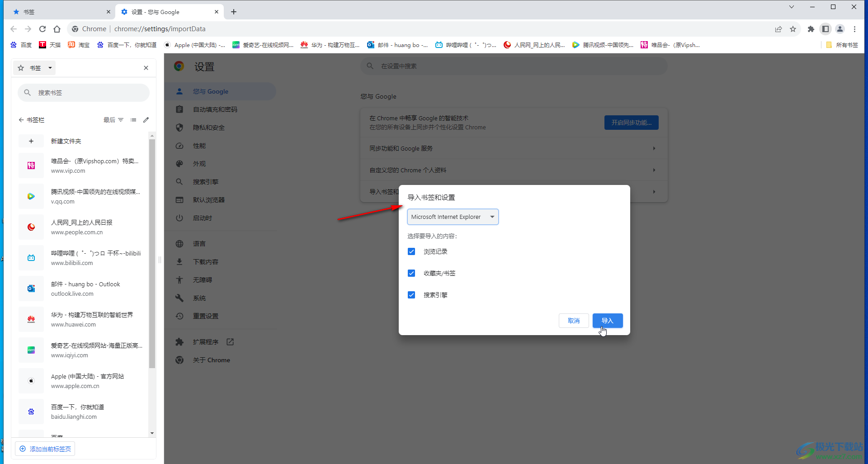Expand the 导入书签和设置 row arrow
The image size is (868, 464).
[654, 192]
